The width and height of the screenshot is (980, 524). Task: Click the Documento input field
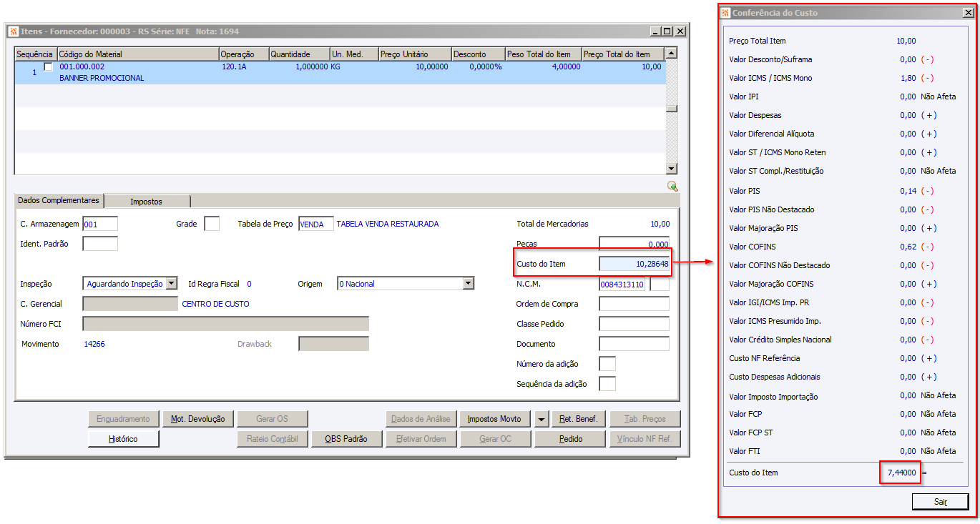click(634, 344)
